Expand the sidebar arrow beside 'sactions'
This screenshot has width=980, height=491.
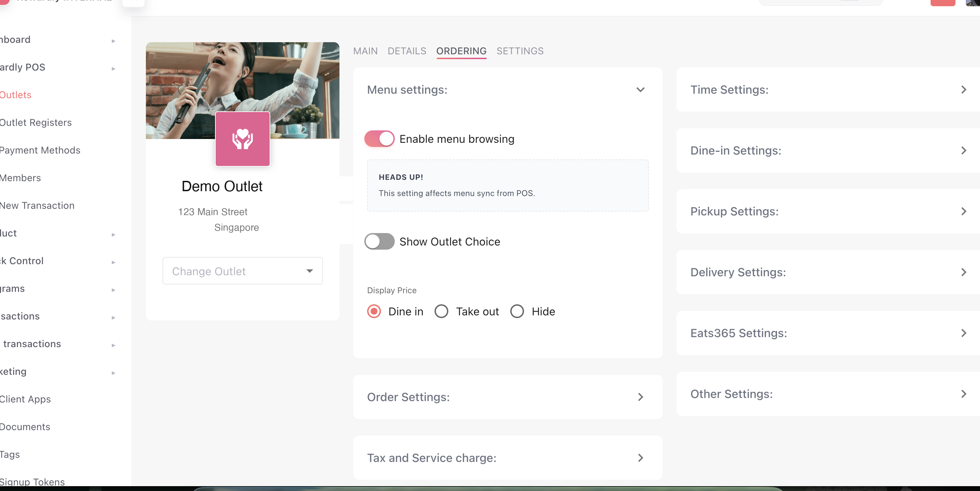coord(113,317)
